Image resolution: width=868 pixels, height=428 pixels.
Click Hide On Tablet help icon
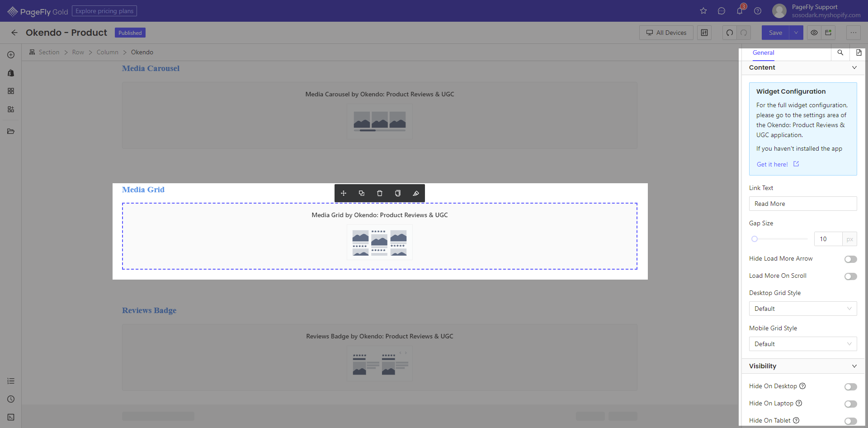796,420
